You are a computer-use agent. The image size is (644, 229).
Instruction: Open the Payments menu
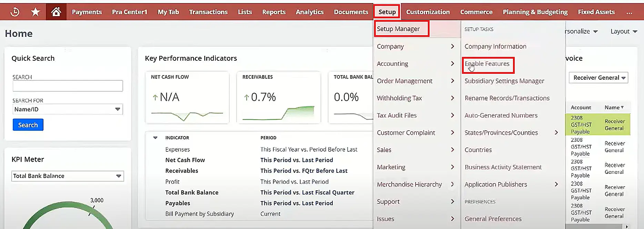click(x=87, y=12)
